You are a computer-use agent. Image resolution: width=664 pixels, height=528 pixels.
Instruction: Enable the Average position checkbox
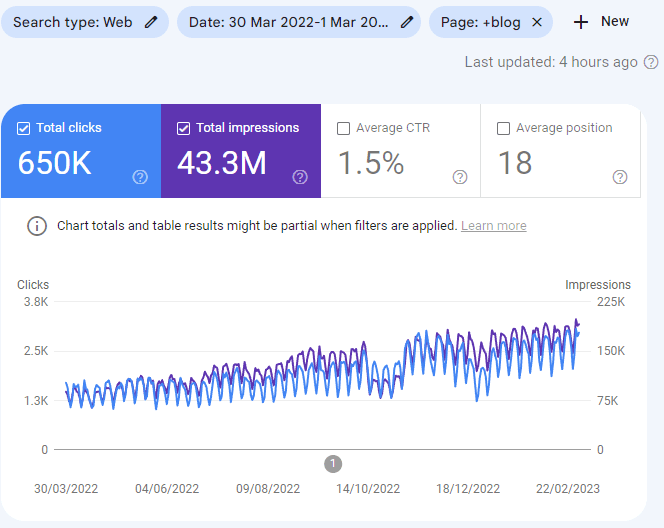tap(504, 128)
